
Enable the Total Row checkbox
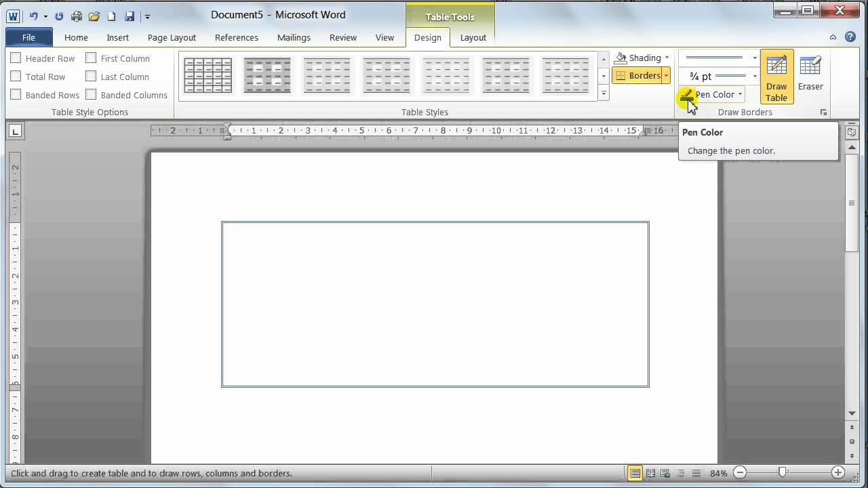(16, 77)
